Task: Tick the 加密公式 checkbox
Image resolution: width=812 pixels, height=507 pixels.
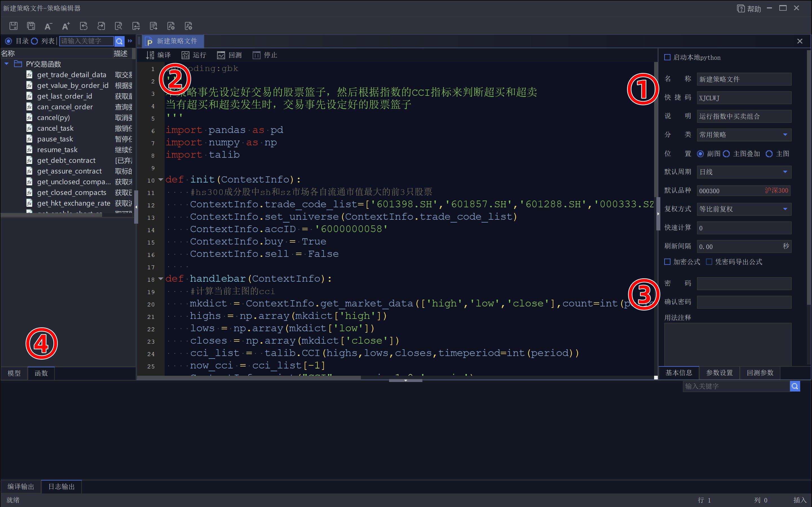Action: pos(667,262)
